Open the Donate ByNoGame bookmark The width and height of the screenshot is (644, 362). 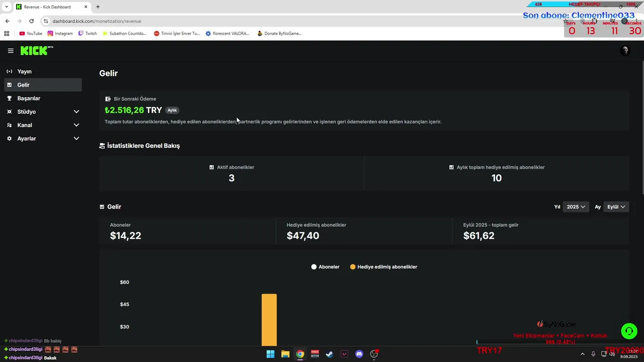pyautogui.click(x=279, y=34)
